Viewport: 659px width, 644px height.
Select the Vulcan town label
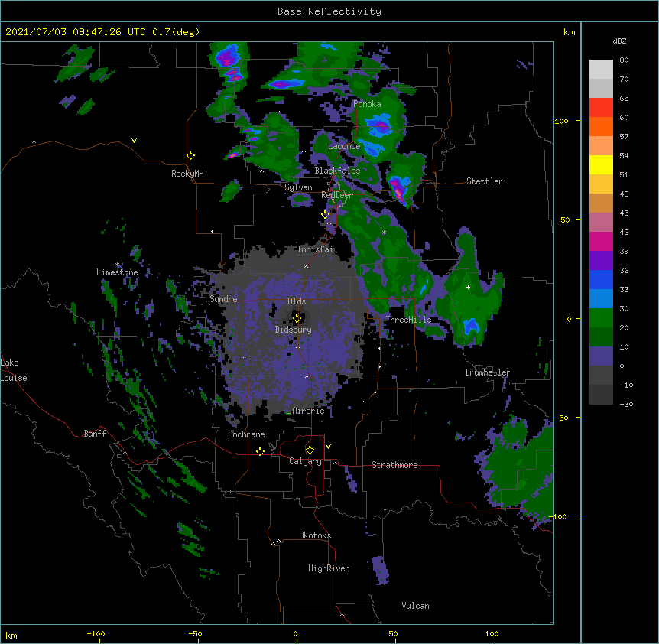tap(415, 606)
